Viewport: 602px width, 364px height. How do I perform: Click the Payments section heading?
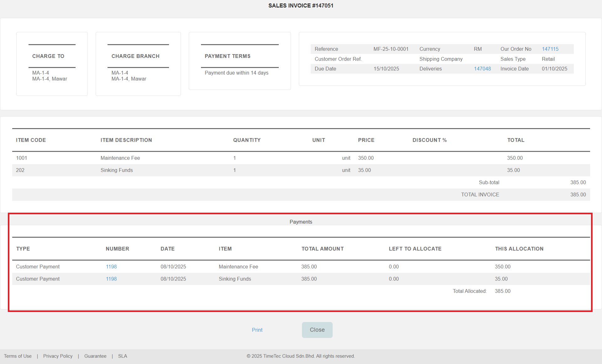(301, 222)
